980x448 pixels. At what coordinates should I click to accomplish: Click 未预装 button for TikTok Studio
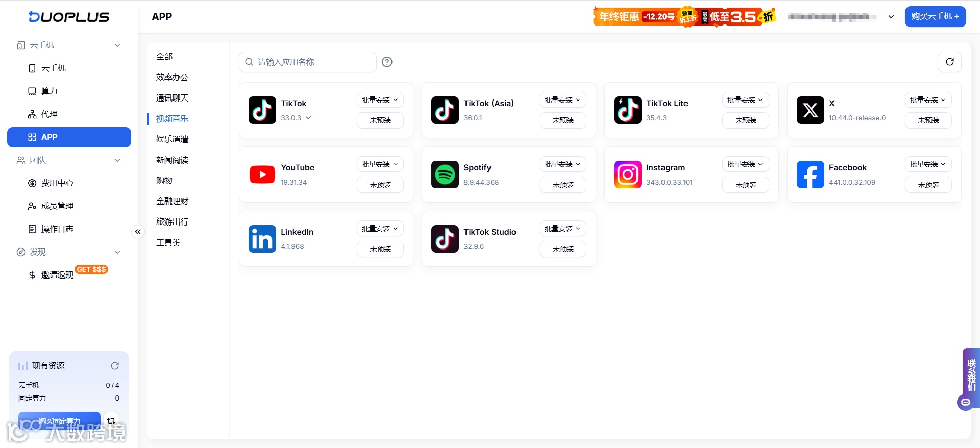click(x=562, y=249)
